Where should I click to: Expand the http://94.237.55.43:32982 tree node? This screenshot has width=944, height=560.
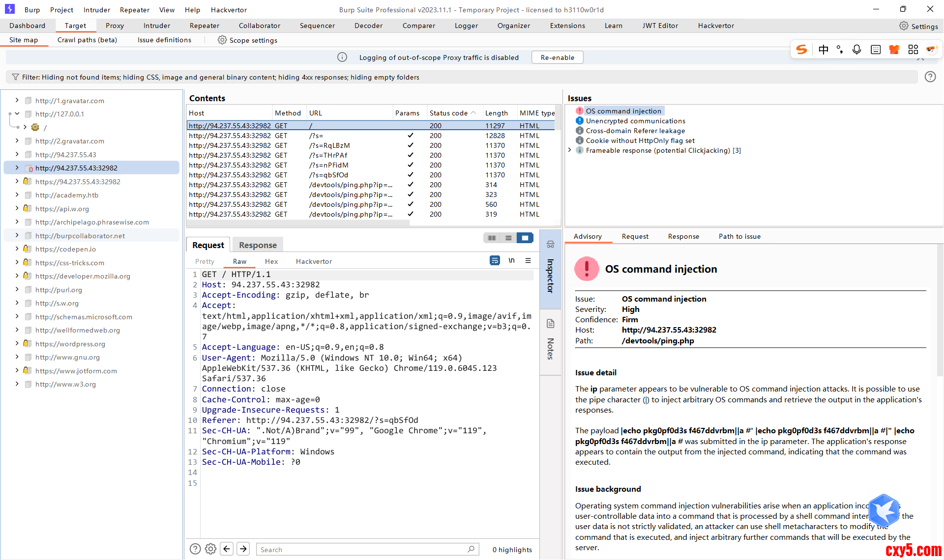point(17,168)
